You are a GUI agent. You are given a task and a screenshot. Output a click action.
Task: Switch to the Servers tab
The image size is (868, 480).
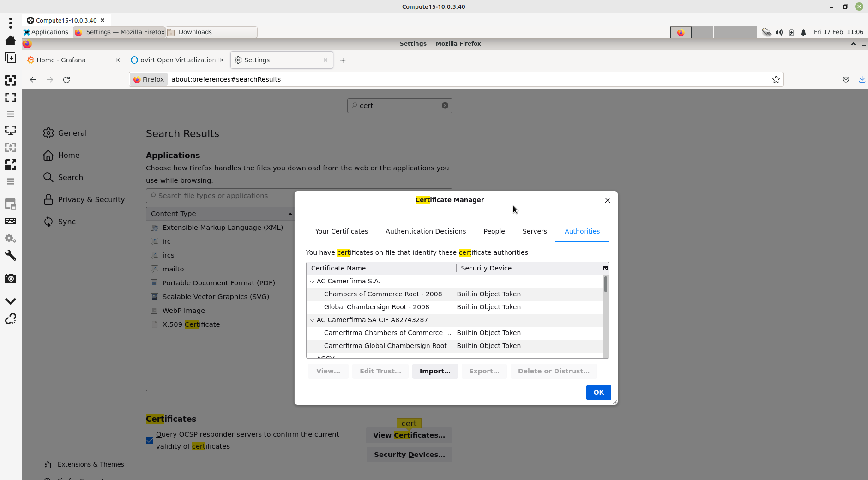click(x=534, y=231)
